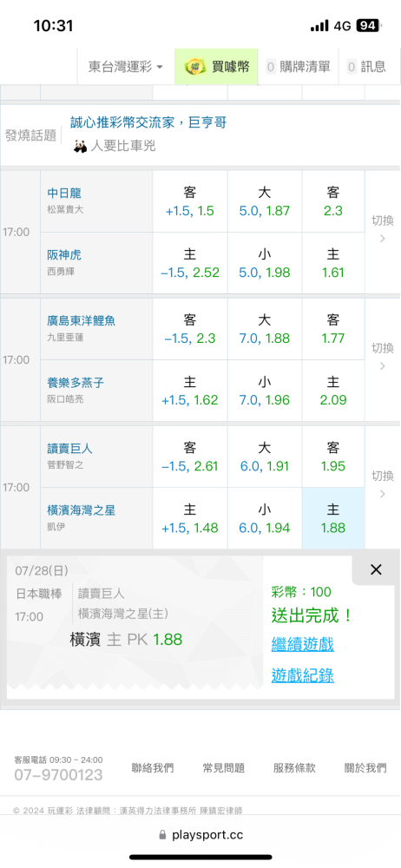Click the 繼續遊戲 link
401x868 pixels.
302,644
